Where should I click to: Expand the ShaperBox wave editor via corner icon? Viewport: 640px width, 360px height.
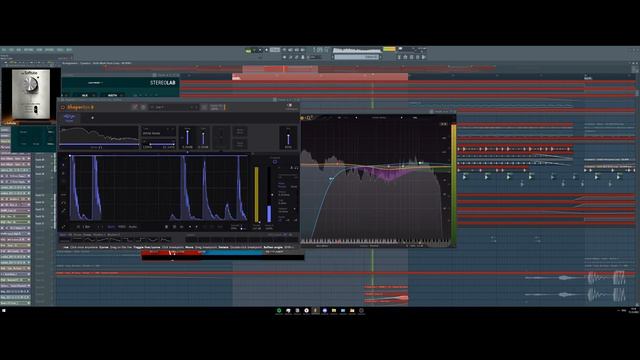(x=64, y=227)
